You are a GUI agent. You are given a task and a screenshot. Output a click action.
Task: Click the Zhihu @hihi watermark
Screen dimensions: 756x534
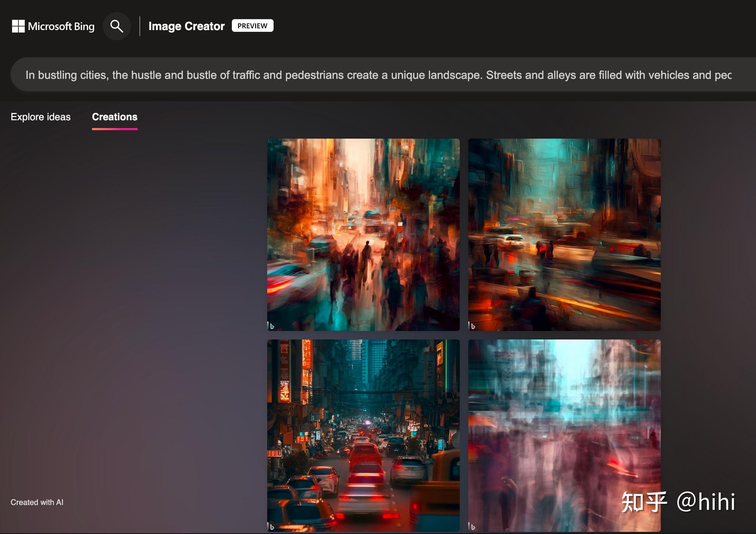(x=678, y=502)
